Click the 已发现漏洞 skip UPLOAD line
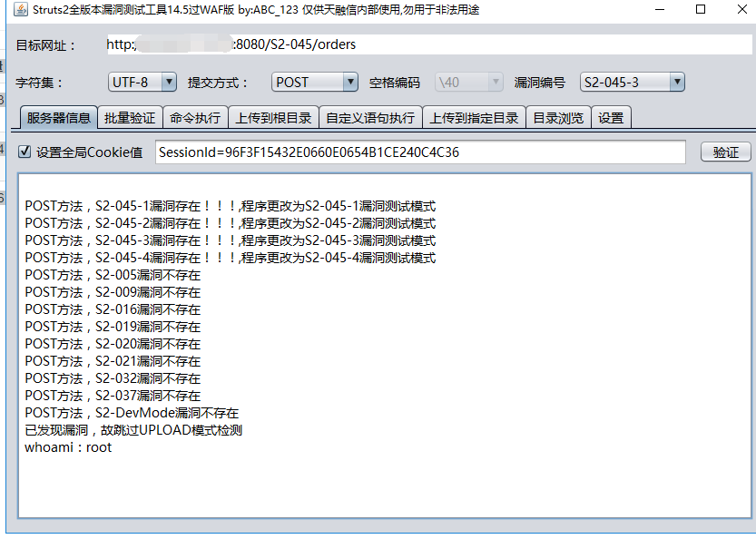756x539 pixels. pos(133,430)
